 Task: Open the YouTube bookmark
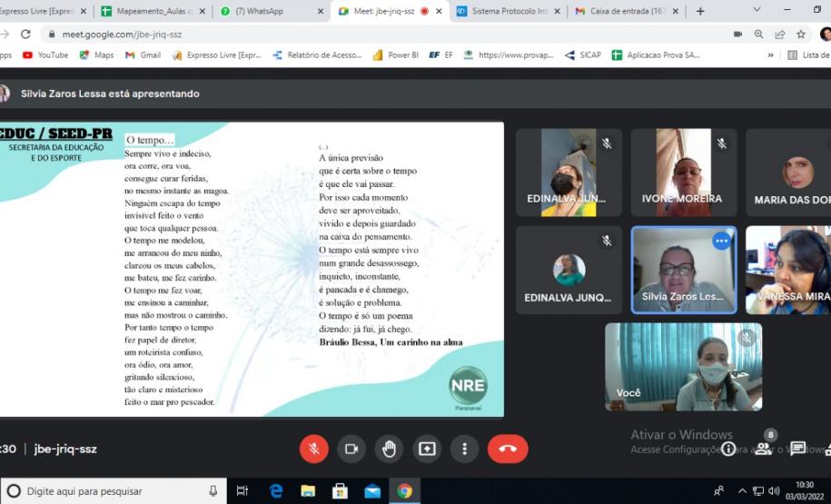pos(45,54)
